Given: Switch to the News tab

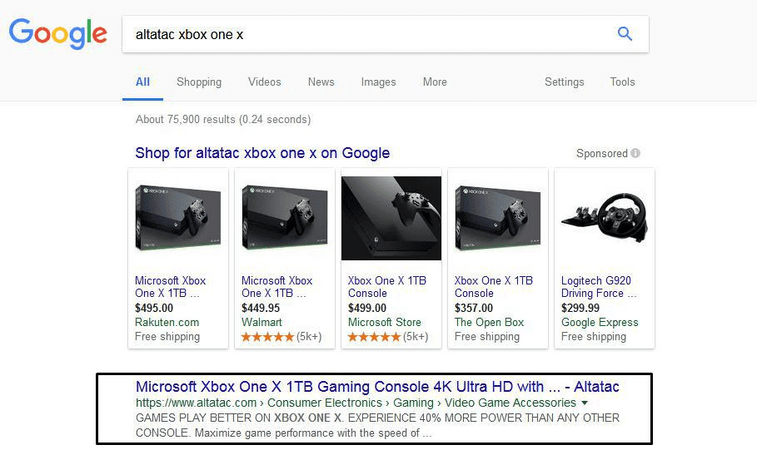Looking at the screenshot, I should [321, 82].
